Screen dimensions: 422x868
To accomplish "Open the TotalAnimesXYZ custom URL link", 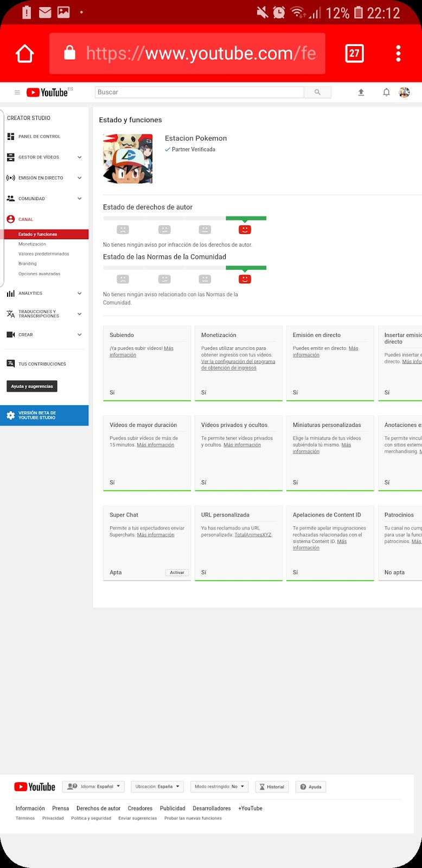I will (253, 535).
